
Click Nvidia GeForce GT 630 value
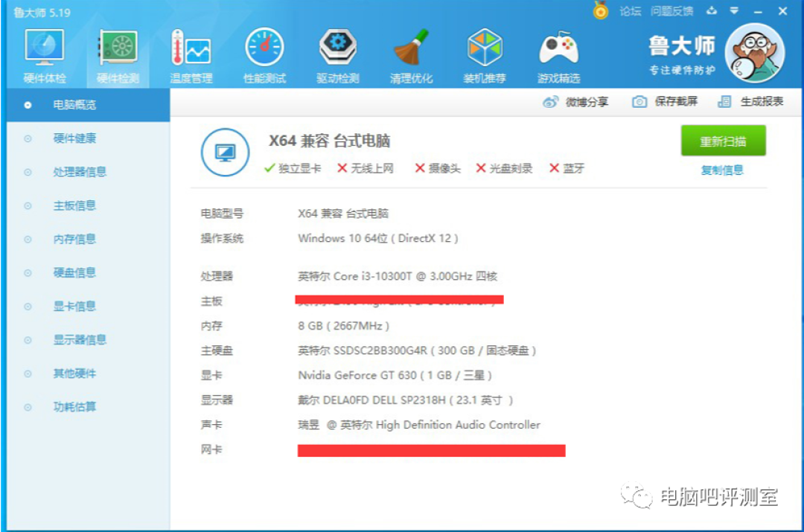[x=395, y=375]
